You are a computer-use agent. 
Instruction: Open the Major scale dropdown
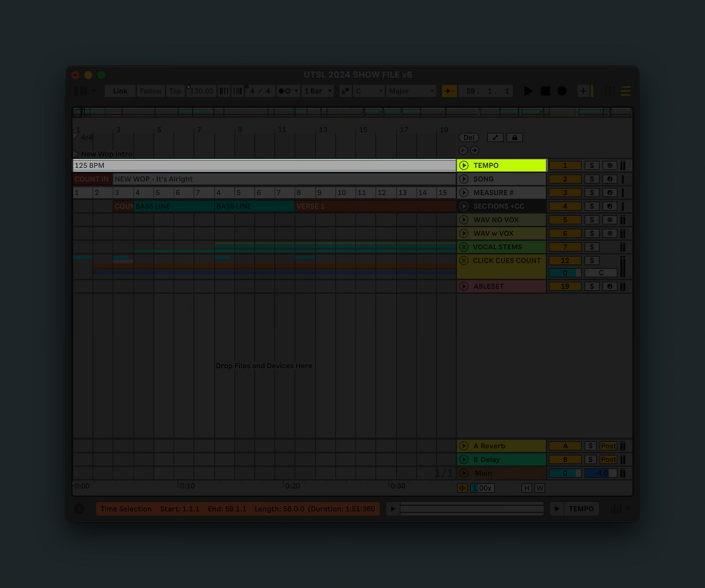click(411, 91)
